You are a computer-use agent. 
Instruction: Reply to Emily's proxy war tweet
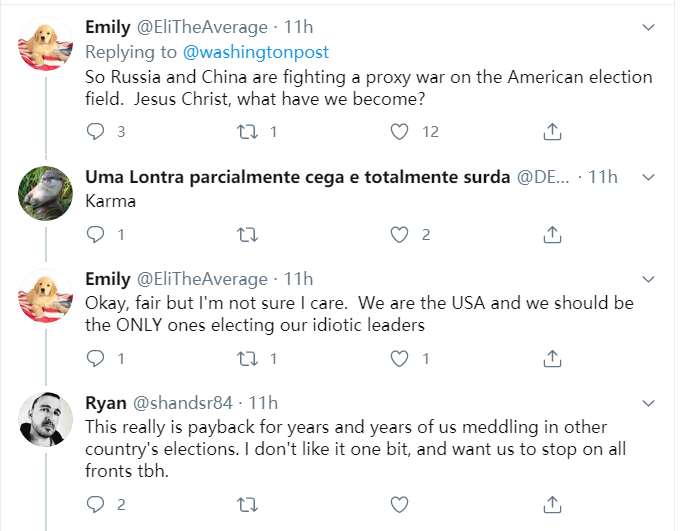pos(96,131)
